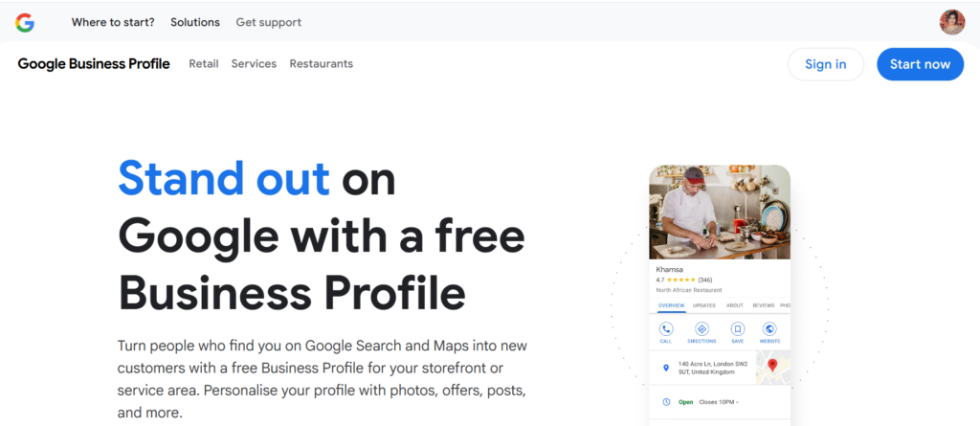
Task: Open the Where to start? menu
Action: coord(113,22)
